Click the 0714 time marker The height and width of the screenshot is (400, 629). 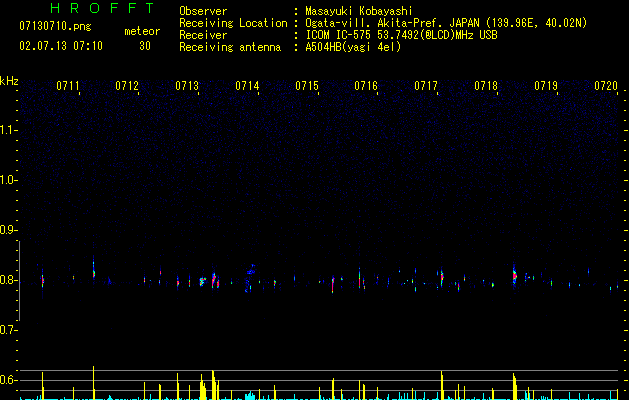(x=247, y=86)
